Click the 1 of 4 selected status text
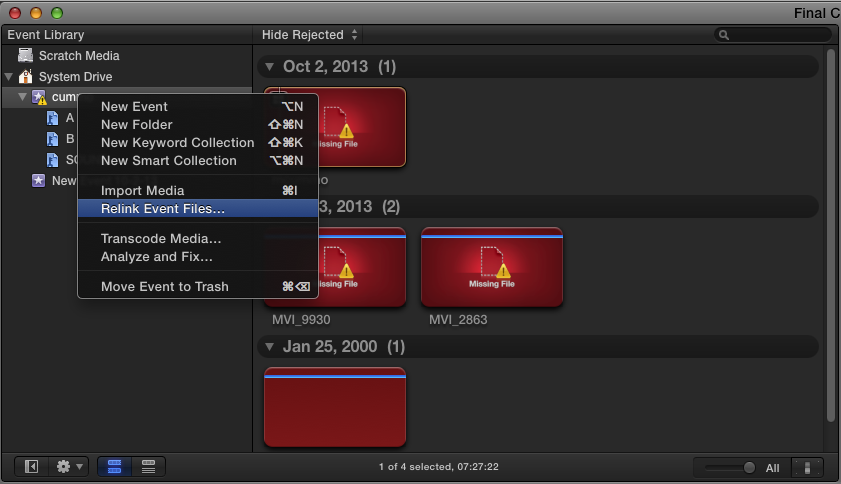841x484 pixels. tap(439, 467)
